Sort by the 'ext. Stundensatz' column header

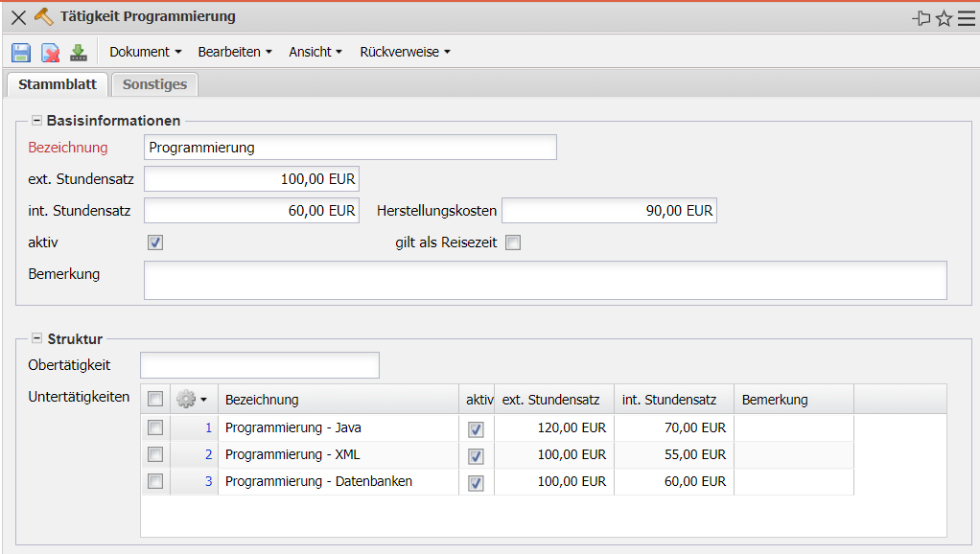click(x=551, y=400)
